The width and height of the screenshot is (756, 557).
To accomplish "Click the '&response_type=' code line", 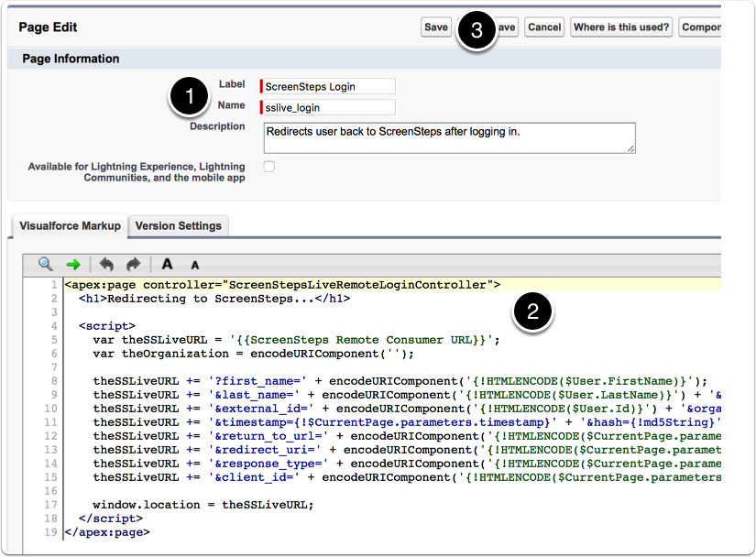I will (x=407, y=464).
